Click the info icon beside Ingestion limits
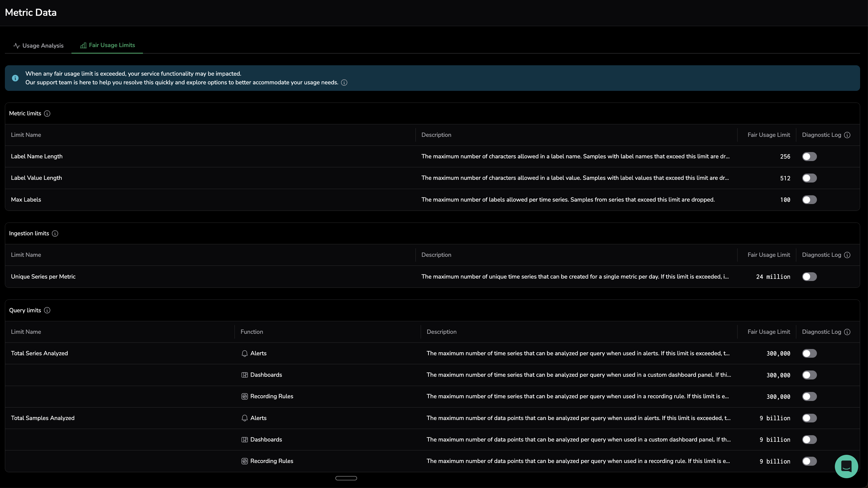Viewport: 868px width, 488px height. tap(55, 233)
